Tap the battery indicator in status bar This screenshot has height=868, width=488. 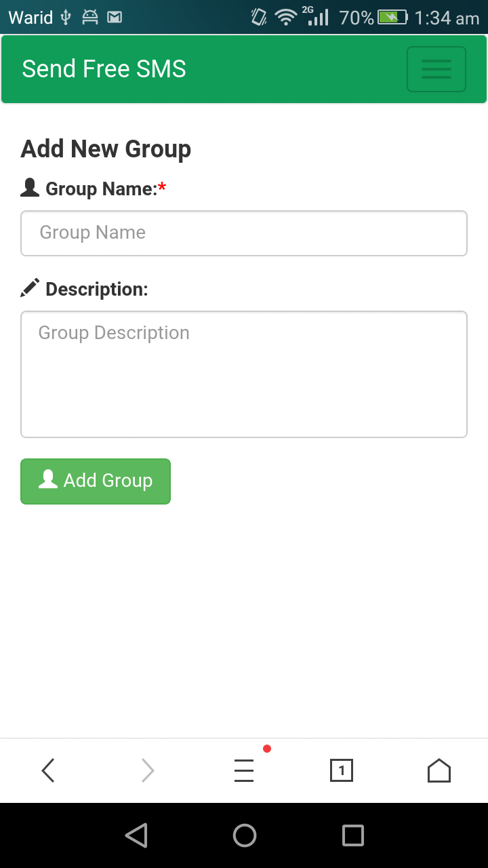(392, 18)
